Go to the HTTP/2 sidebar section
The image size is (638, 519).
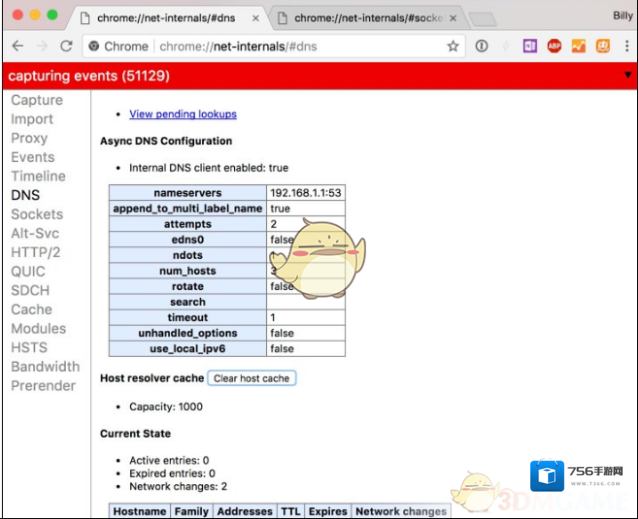pyautogui.click(x=35, y=252)
